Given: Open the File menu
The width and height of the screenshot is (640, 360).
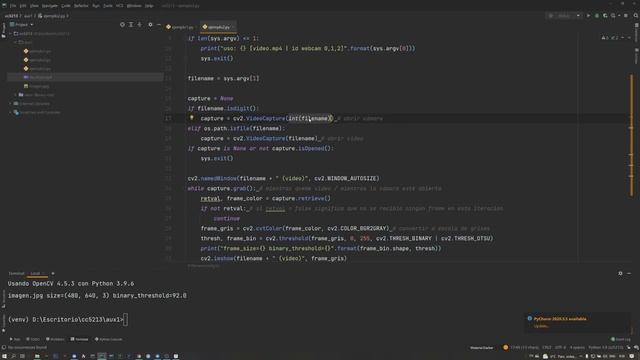Looking at the screenshot, I should coord(13,6).
